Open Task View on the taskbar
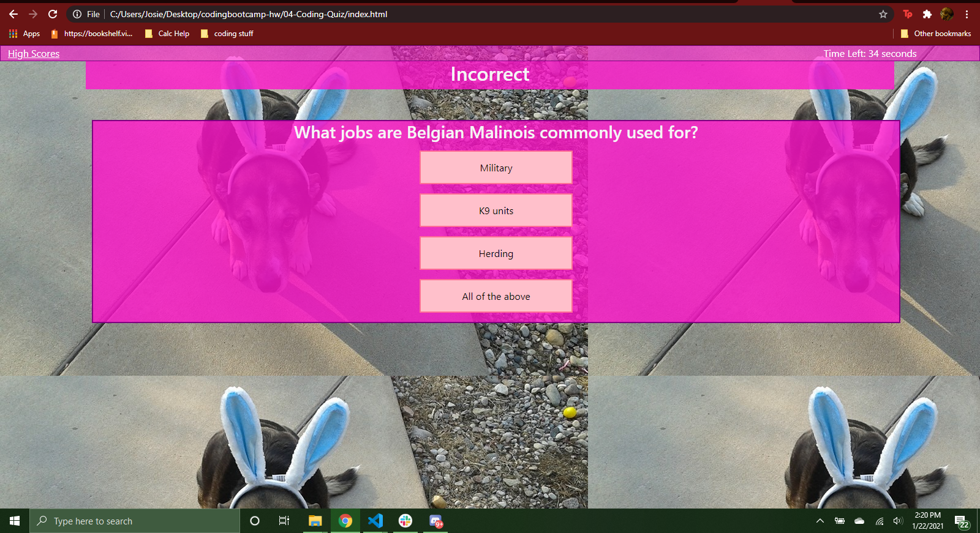 coord(284,521)
